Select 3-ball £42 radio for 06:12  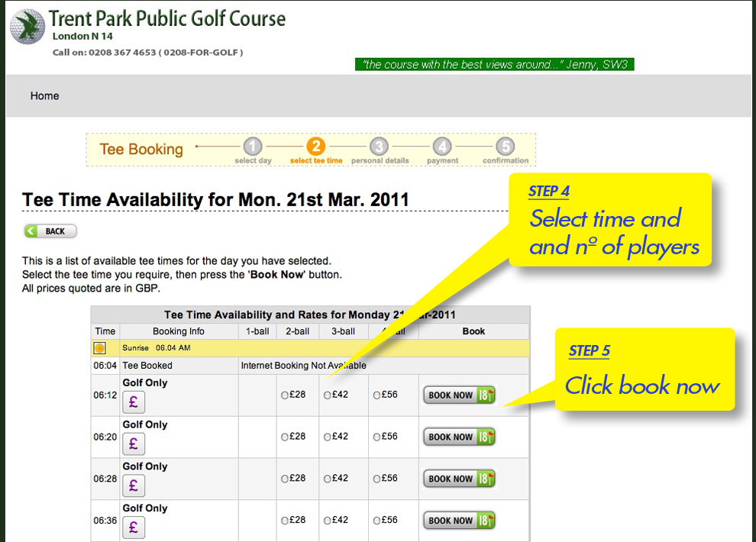coord(328,395)
